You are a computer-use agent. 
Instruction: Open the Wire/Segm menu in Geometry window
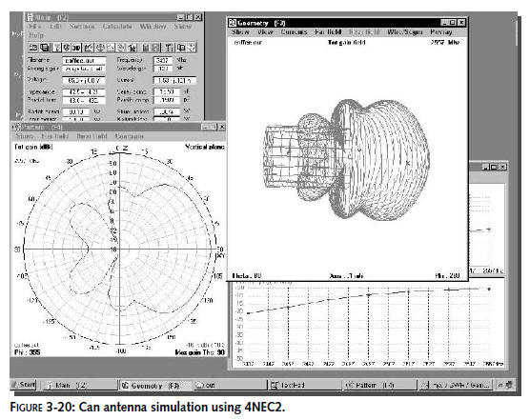[x=404, y=32]
